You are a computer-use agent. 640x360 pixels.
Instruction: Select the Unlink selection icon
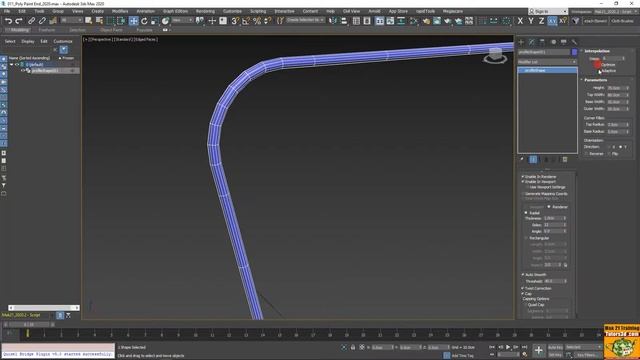coord(42,21)
